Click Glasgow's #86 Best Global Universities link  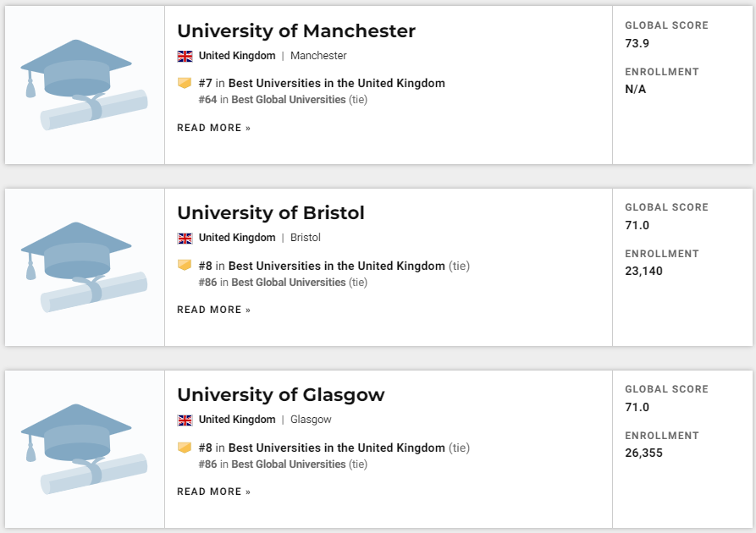pyautogui.click(x=288, y=464)
